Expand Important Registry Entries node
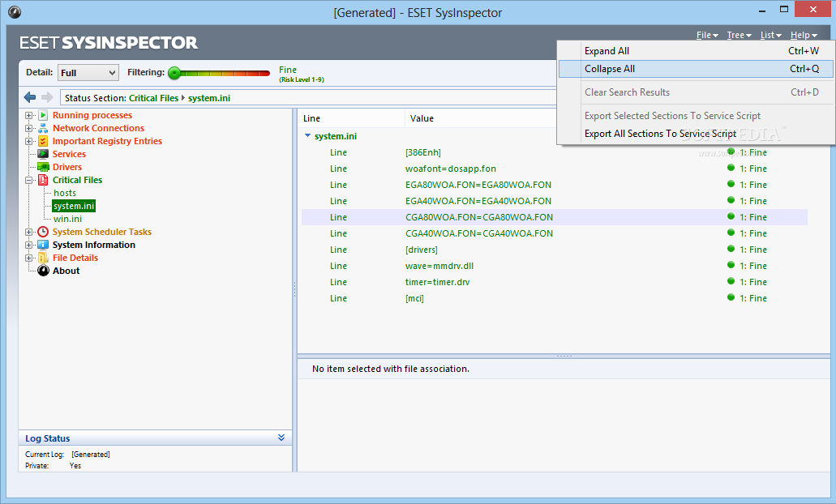This screenshot has height=504, width=836. pyautogui.click(x=29, y=141)
